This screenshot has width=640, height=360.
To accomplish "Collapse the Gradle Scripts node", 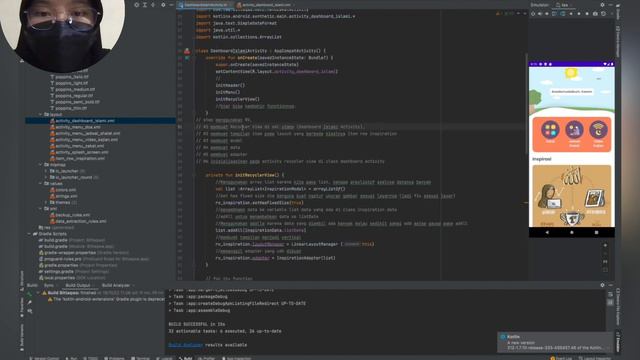I will click(x=29, y=234).
